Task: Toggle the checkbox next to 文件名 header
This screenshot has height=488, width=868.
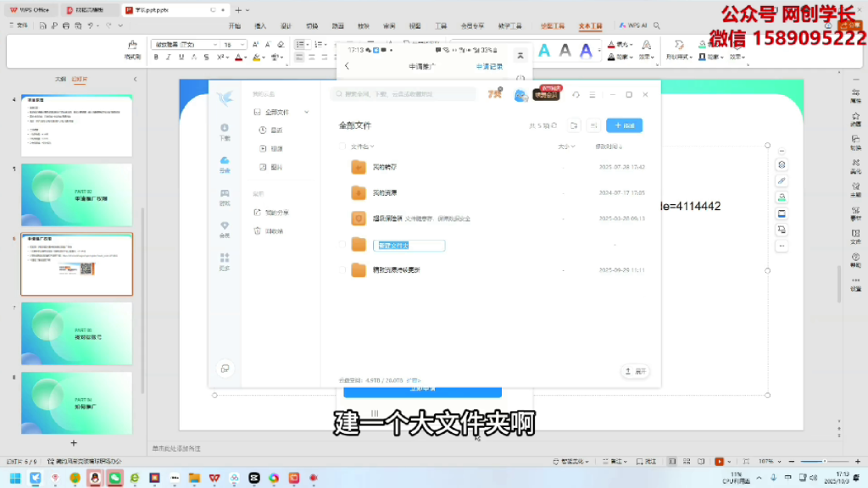Action: [x=341, y=146]
